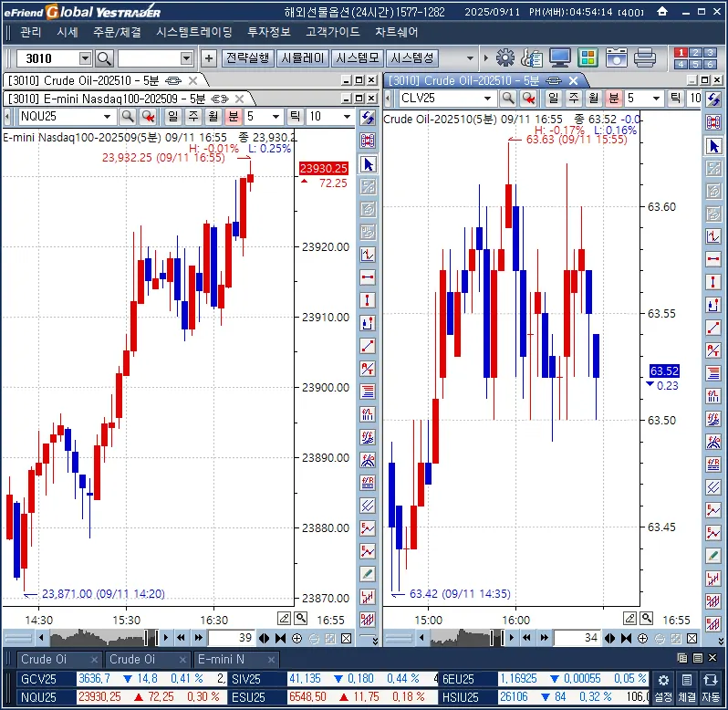This screenshot has width=728, height=710.
Task: Click horizontal line tool in right chart toolbar
Action: 713,258
